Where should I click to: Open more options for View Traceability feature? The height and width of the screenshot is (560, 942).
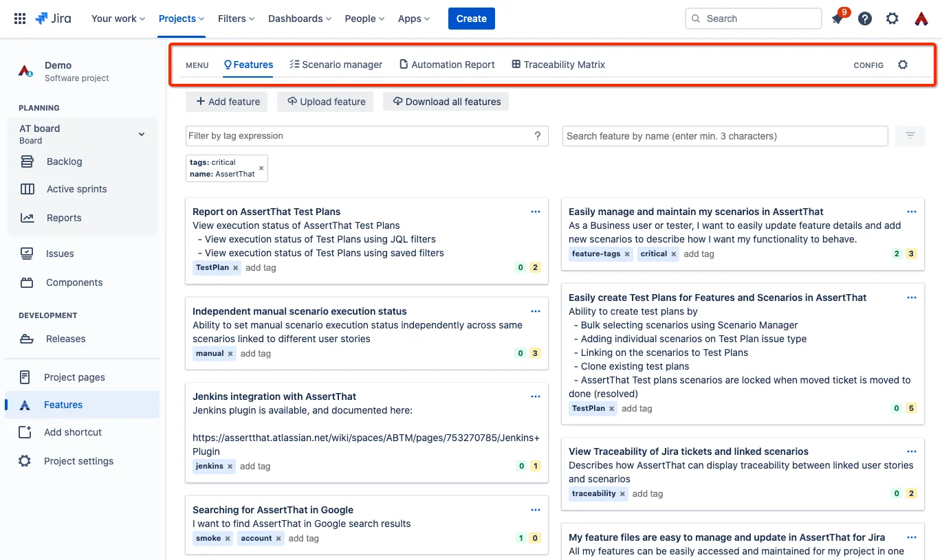[x=912, y=451]
